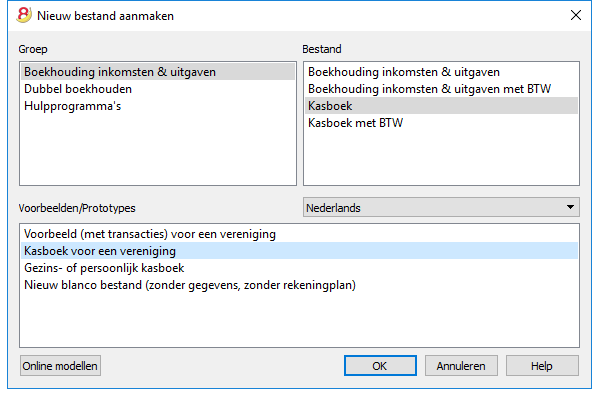
Task: Pick Nieuw blanco bestand option
Action: pos(300,285)
